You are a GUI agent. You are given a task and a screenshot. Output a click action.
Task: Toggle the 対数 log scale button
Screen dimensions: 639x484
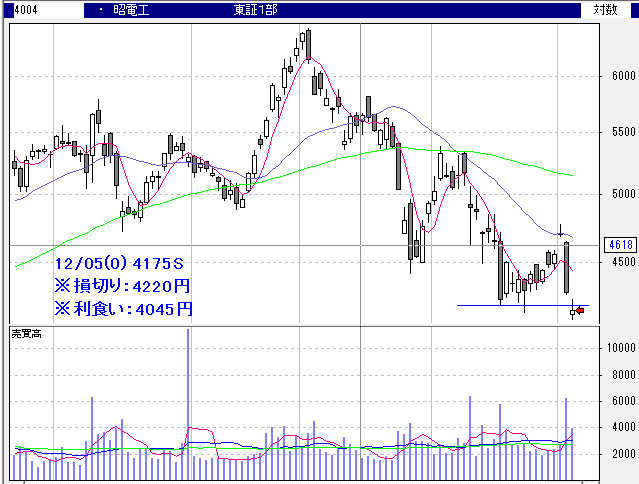605,9
